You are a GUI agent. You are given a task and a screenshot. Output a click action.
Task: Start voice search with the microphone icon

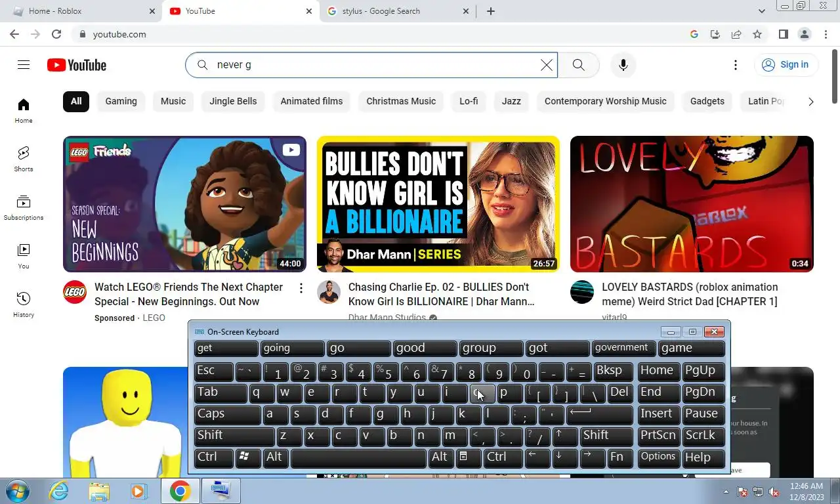click(623, 65)
